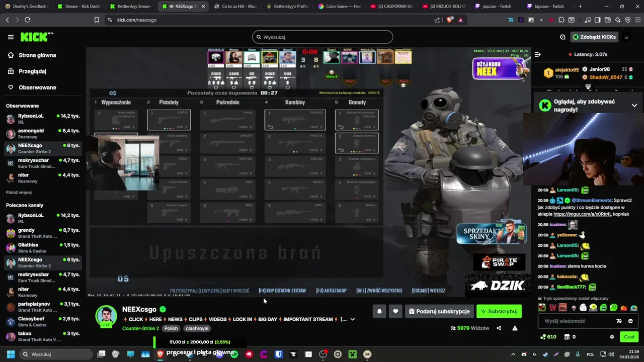Send message with Czat button

point(629,337)
